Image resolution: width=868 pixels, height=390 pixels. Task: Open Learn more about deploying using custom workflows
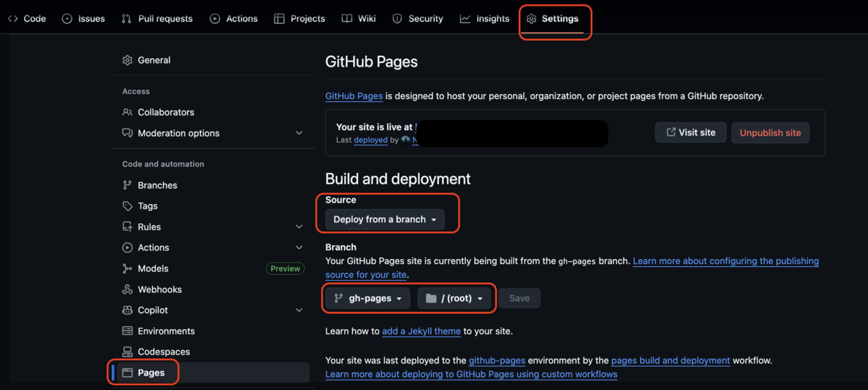(472, 374)
